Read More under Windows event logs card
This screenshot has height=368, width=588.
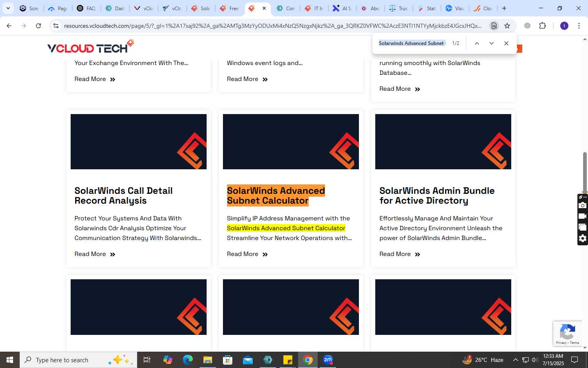[247, 79]
